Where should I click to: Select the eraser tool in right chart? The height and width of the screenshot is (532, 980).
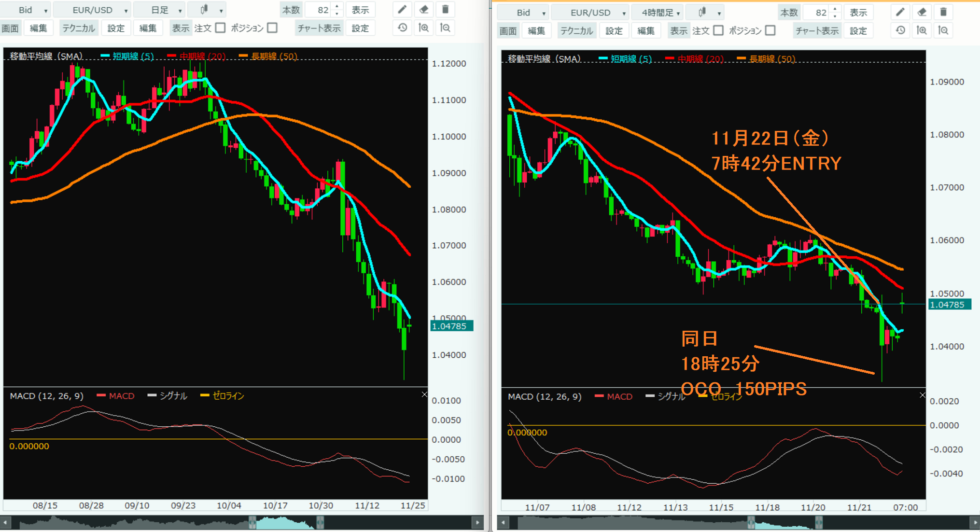(x=922, y=12)
